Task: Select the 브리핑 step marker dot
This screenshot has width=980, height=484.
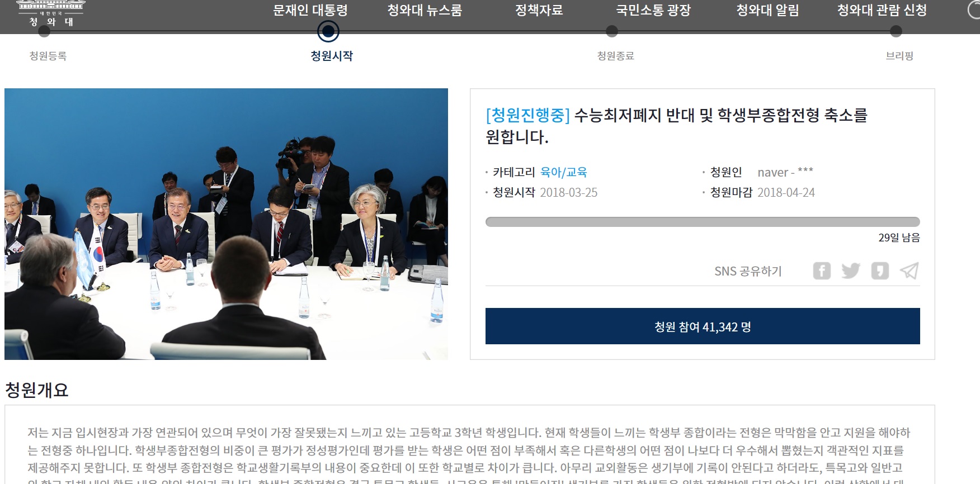Action: [x=896, y=31]
